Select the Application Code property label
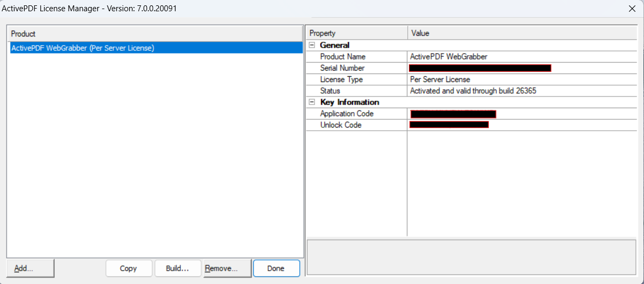Viewport: 644px width, 284px height. point(347,114)
